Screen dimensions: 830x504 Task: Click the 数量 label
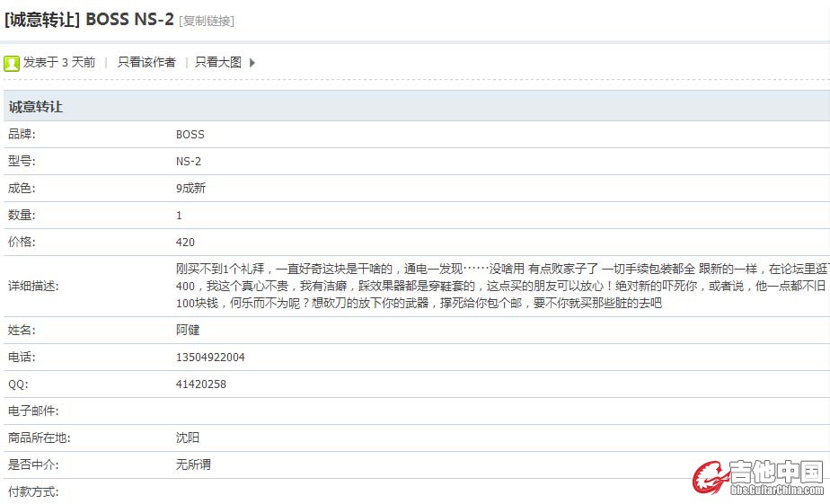tap(22, 215)
